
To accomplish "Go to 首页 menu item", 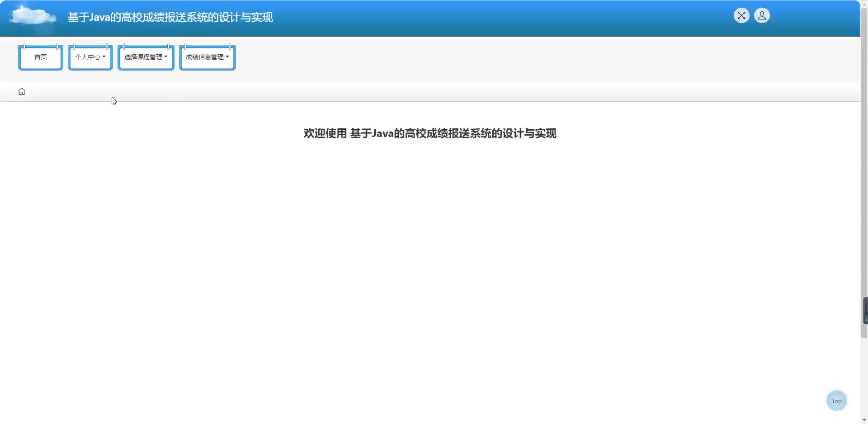I will click(x=41, y=57).
